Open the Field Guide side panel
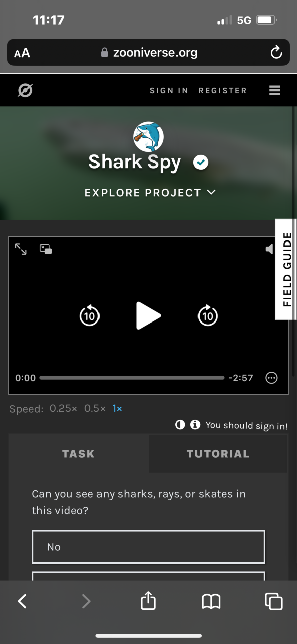Viewport: 297px width, 644px height. tap(286, 270)
